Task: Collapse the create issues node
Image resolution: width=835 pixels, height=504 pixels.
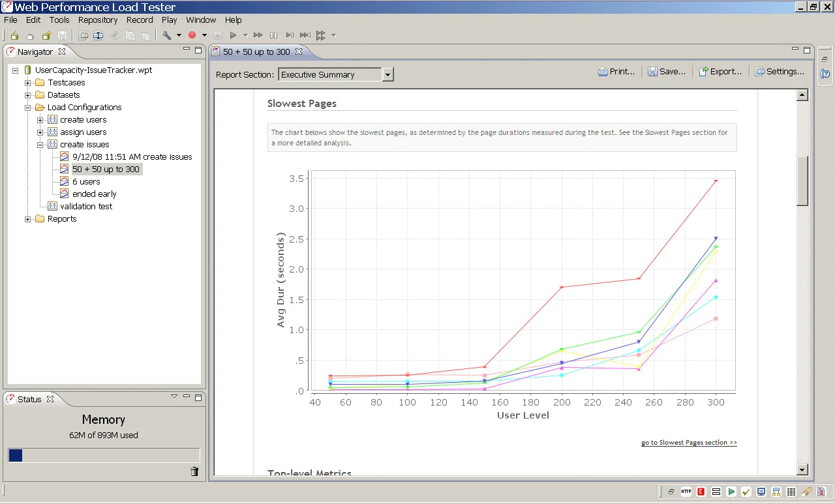Action: (40, 145)
